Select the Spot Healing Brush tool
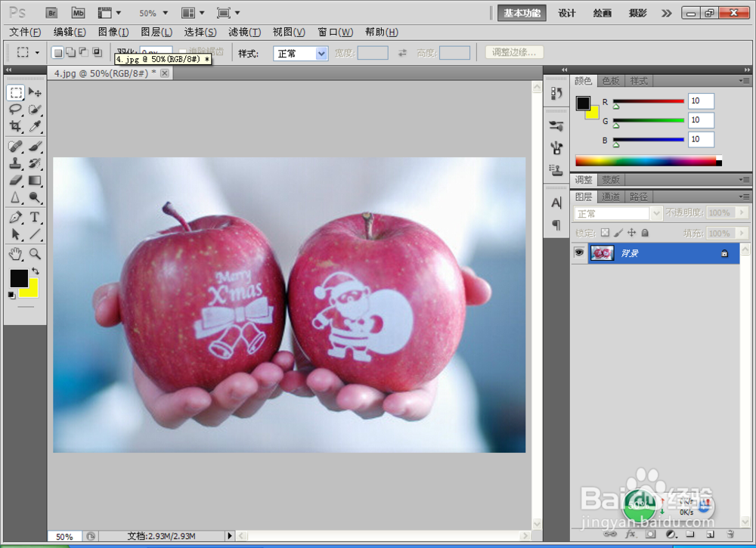756x548 pixels. point(16,146)
